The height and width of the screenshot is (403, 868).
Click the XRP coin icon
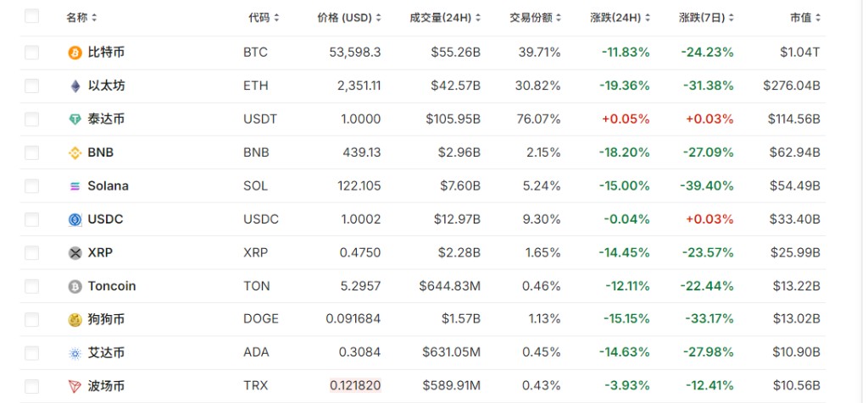point(75,253)
